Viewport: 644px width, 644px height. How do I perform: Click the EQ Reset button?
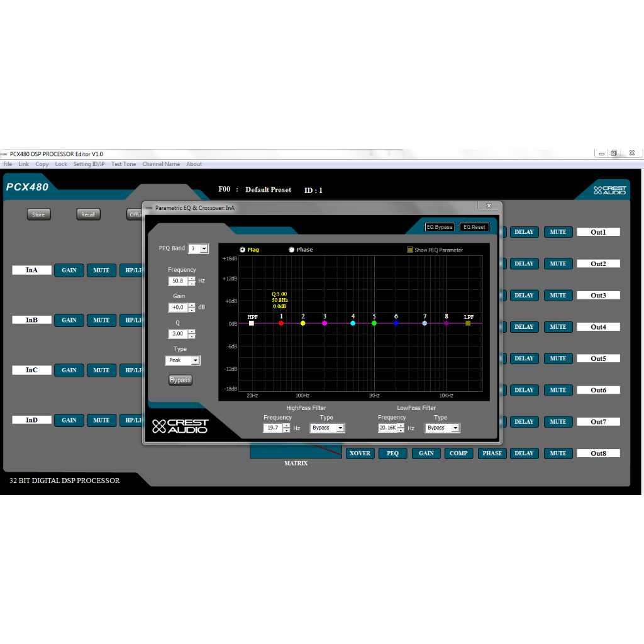(x=474, y=226)
